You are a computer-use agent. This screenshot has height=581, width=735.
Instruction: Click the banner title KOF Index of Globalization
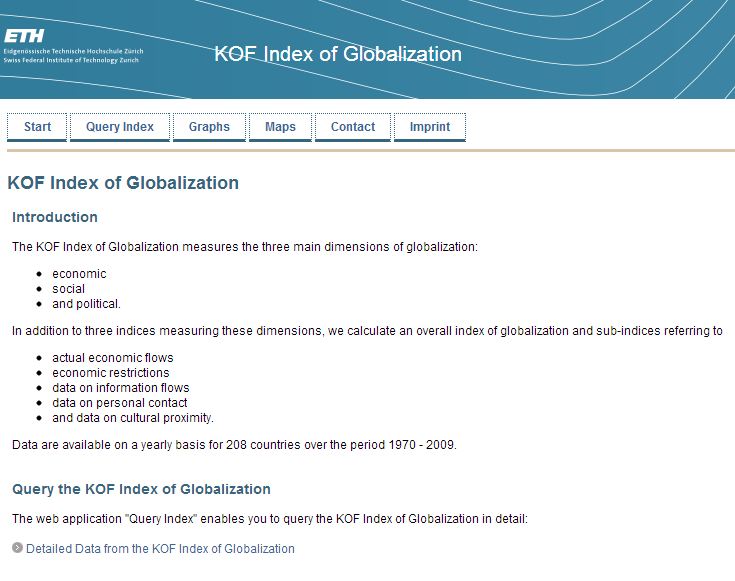tap(338, 54)
